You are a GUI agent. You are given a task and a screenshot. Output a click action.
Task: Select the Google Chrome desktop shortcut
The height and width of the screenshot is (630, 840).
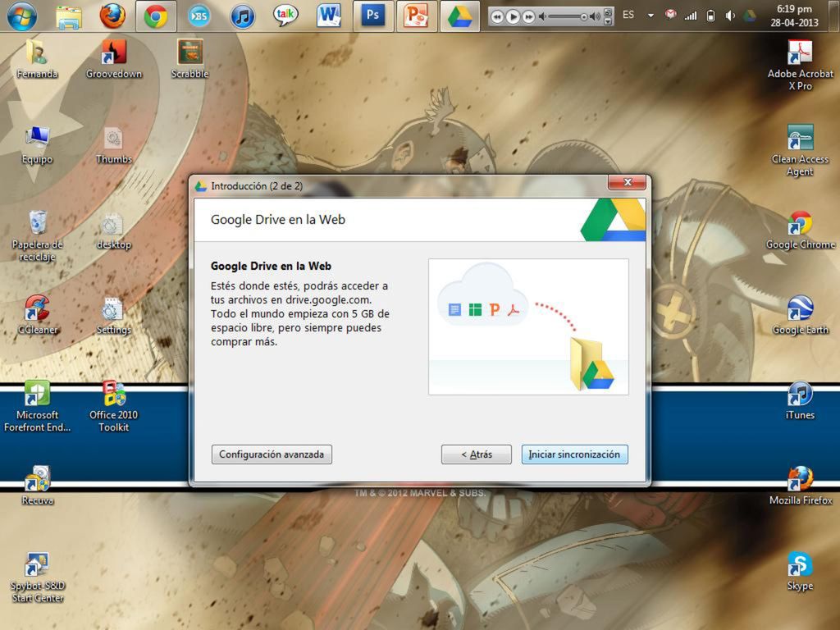point(801,231)
